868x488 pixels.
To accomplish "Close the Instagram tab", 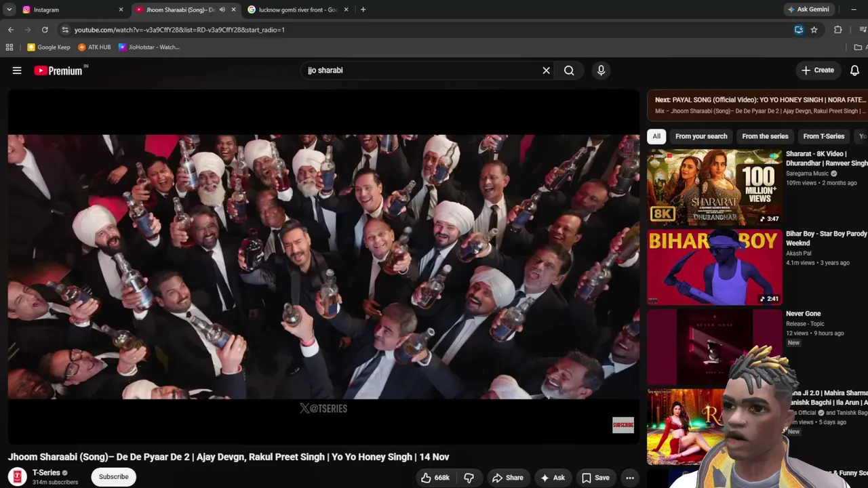I will 121,9.
